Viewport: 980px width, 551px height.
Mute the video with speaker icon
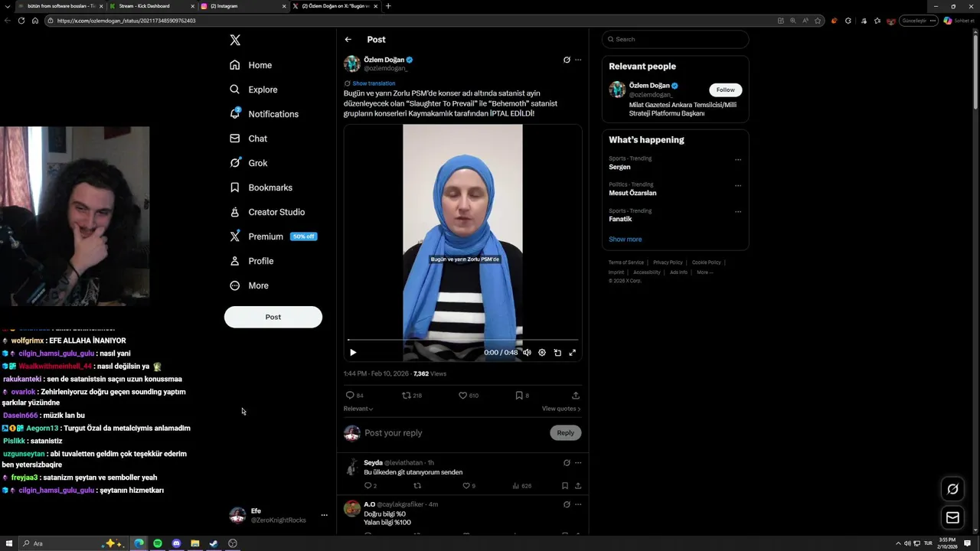pyautogui.click(x=527, y=353)
